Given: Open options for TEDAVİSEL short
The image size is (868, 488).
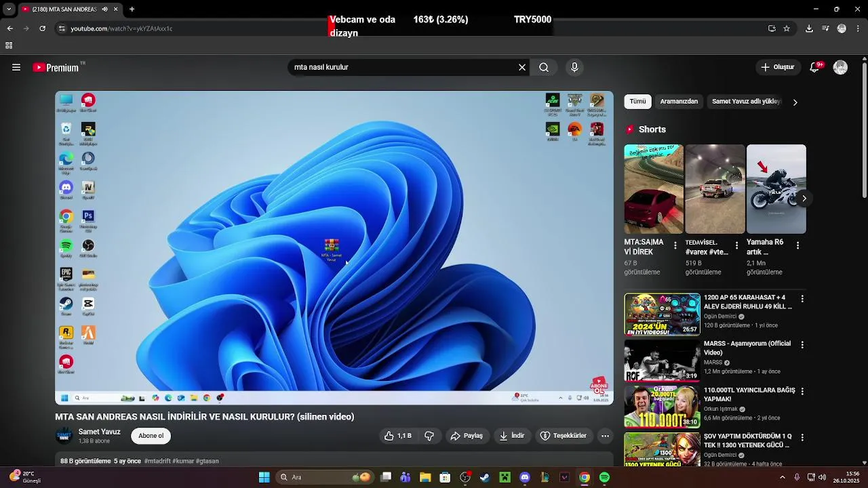Looking at the screenshot, I should point(736,245).
